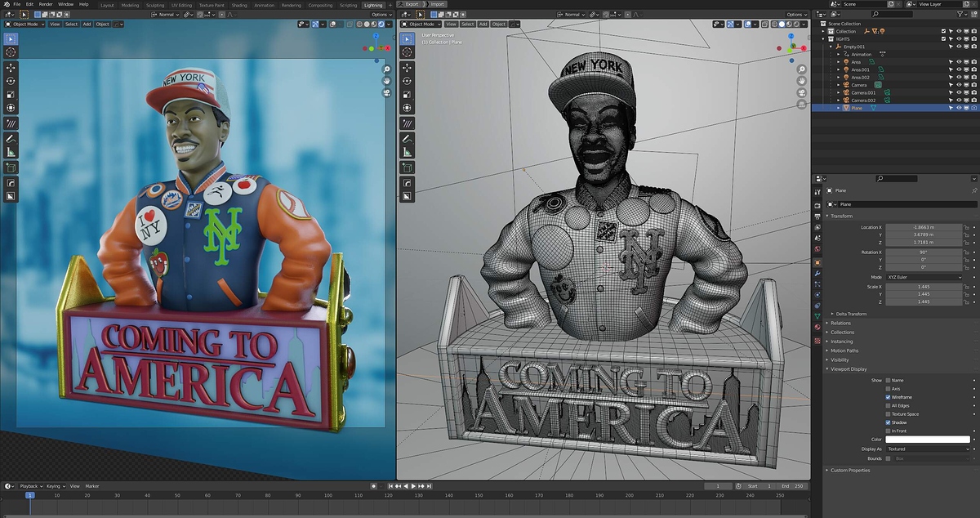Click the zoom magnifier icon in right viewport
Screen dimensions: 980x518
click(802, 69)
